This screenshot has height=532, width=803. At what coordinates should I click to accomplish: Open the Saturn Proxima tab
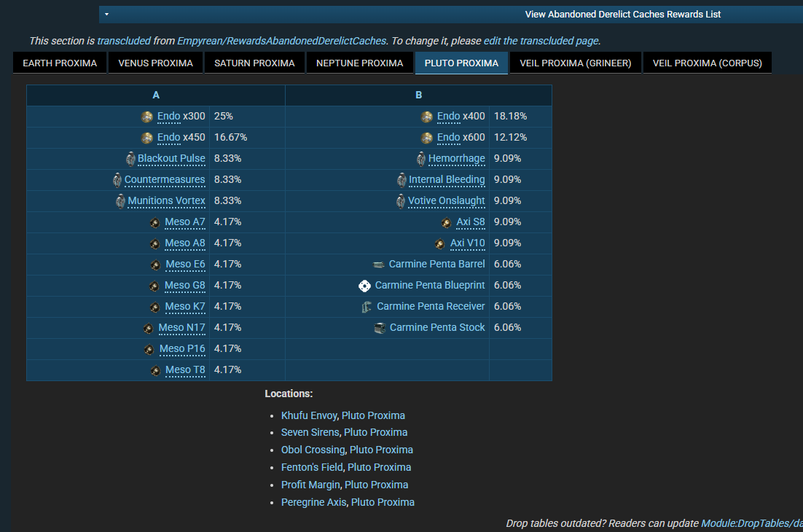254,63
